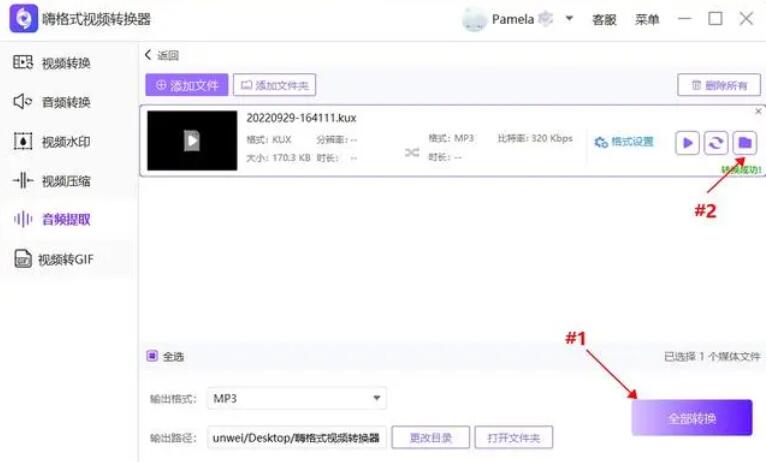The height and width of the screenshot is (462, 766).
Task: Toggle the 全选 checkbox
Action: click(x=152, y=356)
